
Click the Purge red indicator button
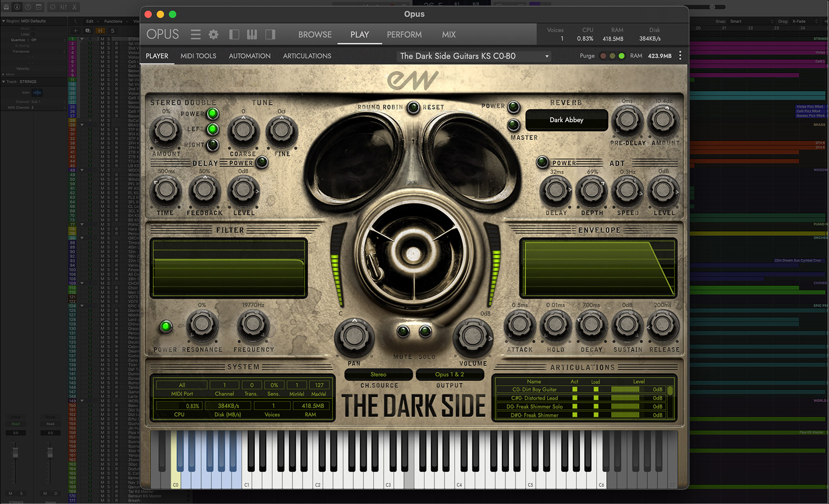(603, 56)
